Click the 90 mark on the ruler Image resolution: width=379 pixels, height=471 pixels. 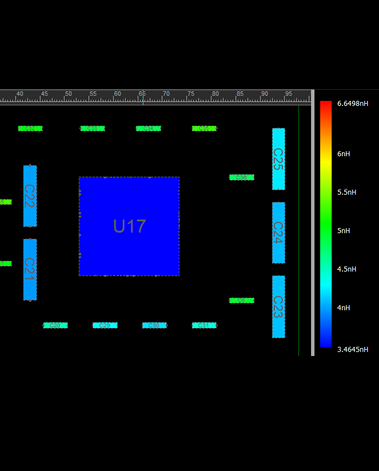(264, 94)
